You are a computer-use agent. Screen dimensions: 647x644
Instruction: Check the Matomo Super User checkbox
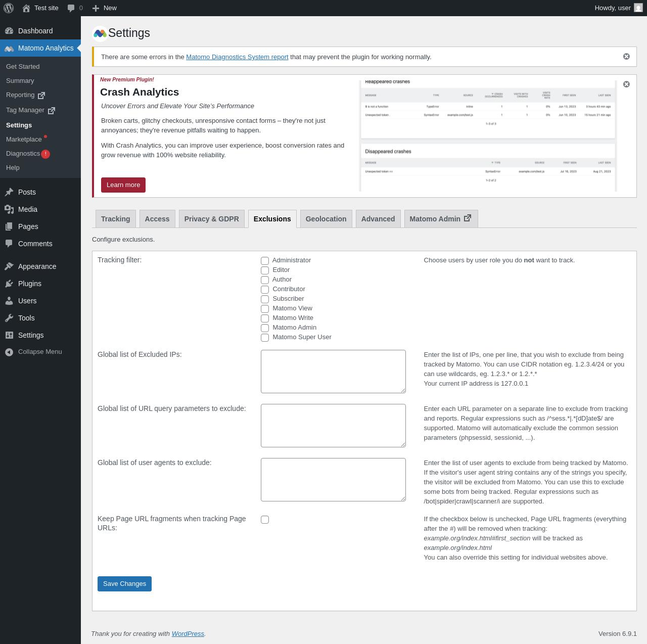click(x=265, y=338)
